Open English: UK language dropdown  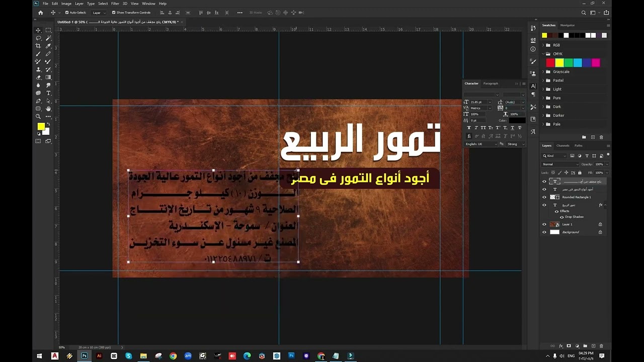coord(481,144)
